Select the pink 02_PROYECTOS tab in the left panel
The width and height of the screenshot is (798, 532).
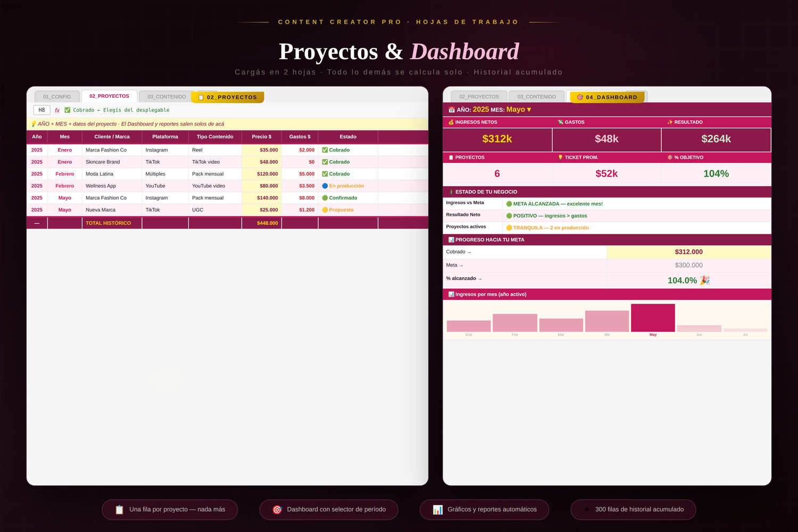click(x=109, y=96)
